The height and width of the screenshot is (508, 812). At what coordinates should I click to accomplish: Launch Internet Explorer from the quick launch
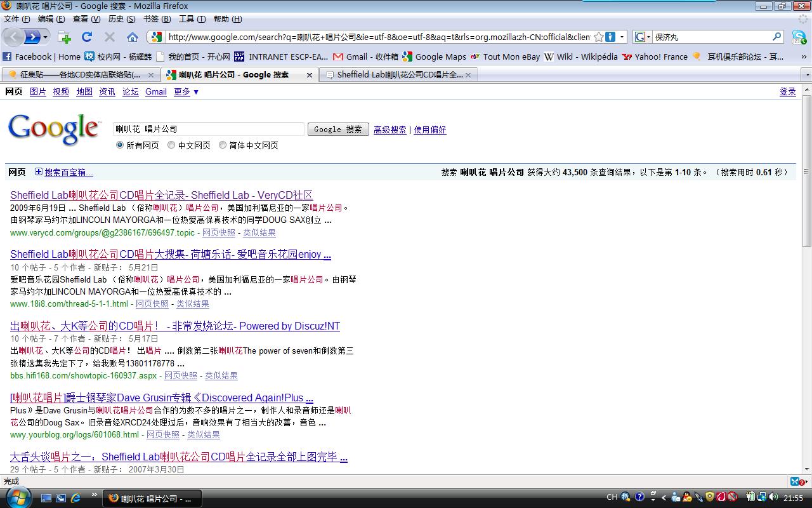(75, 498)
